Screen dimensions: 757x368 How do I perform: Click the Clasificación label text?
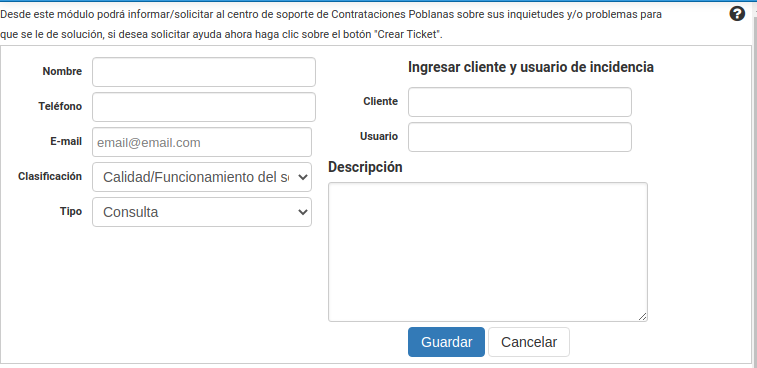click(x=50, y=176)
